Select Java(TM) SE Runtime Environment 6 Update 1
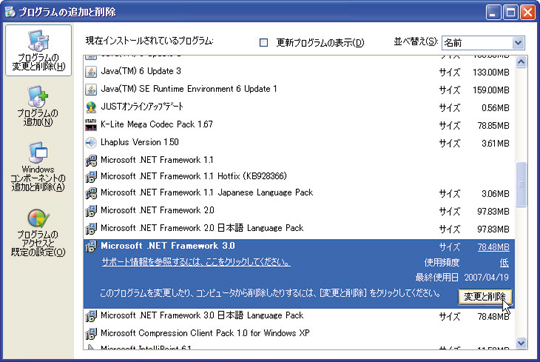 (299, 90)
